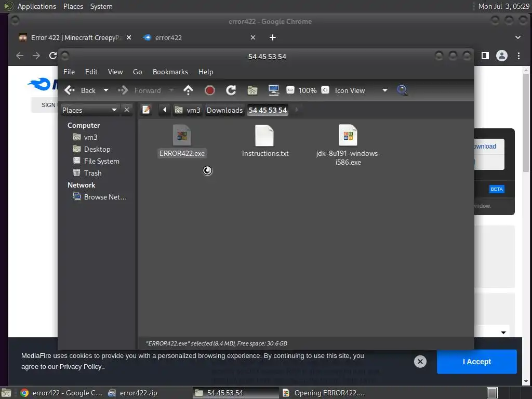This screenshot has width=532, height=399.
Task: Open Chrome's profile avatar icon
Action: pyautogui.click(x=502, y=56)
